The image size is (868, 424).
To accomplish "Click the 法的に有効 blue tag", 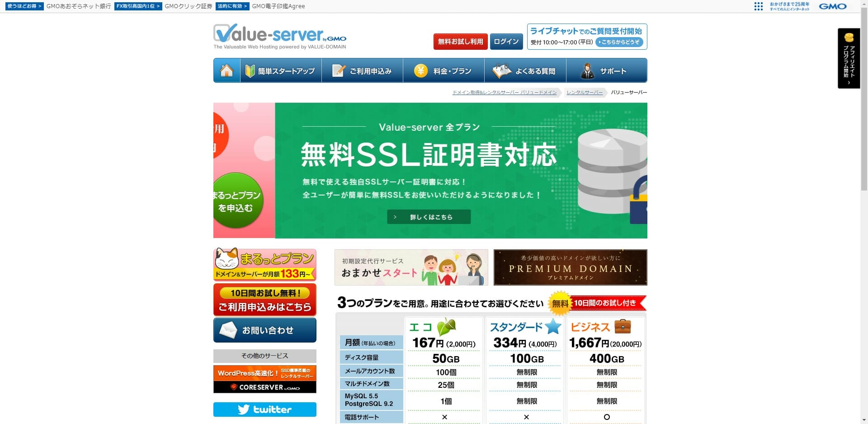I will click(232, 6).
